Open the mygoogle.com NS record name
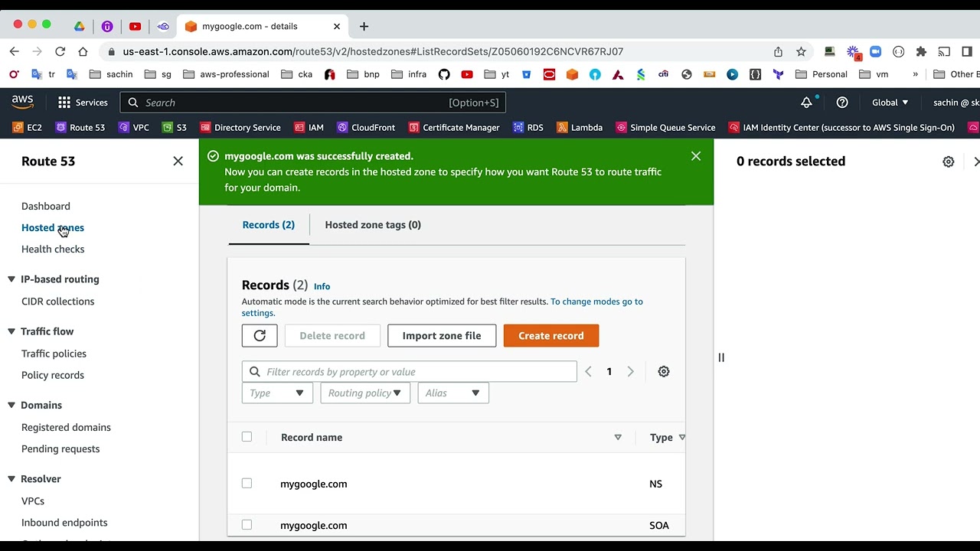The height and width of the screenshot is (551, 980). click(314, 484)
